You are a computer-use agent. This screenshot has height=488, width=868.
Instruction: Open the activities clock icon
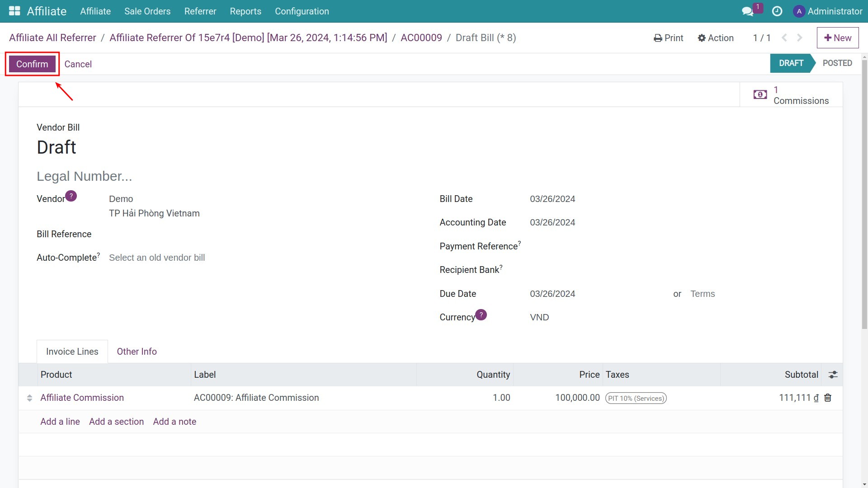(x=777, y=11)
